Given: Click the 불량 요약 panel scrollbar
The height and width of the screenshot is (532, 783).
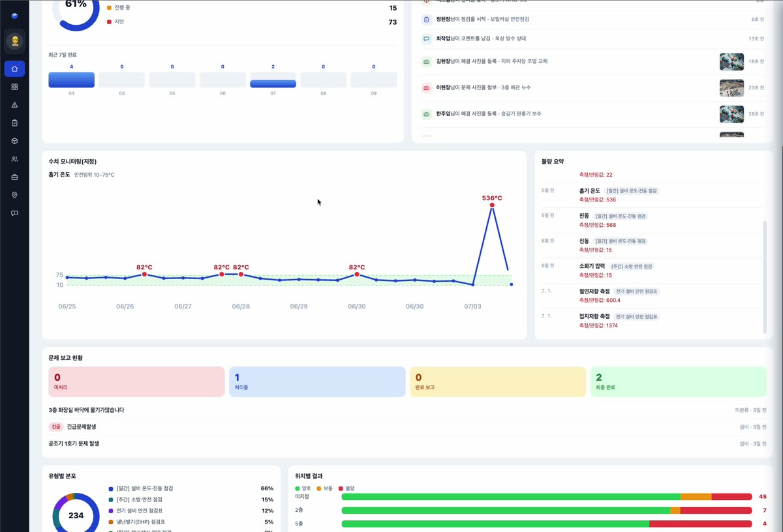Looking at the screenshot, I should coord(765,277).
